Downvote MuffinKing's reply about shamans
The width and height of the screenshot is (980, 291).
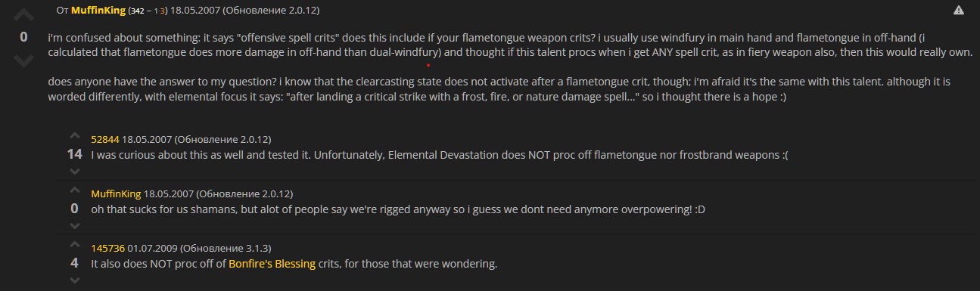click(74, 226)
